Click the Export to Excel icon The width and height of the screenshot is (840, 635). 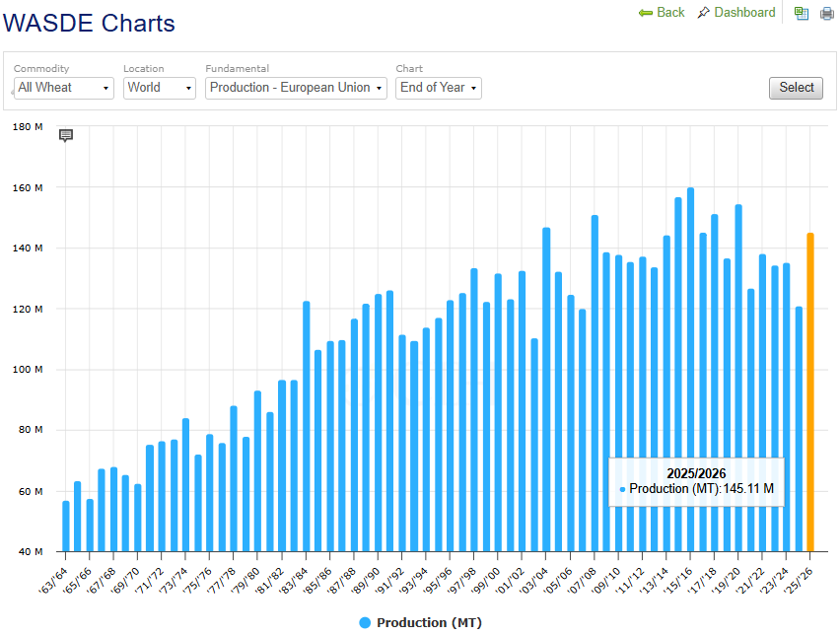click(x=802, y=14)
